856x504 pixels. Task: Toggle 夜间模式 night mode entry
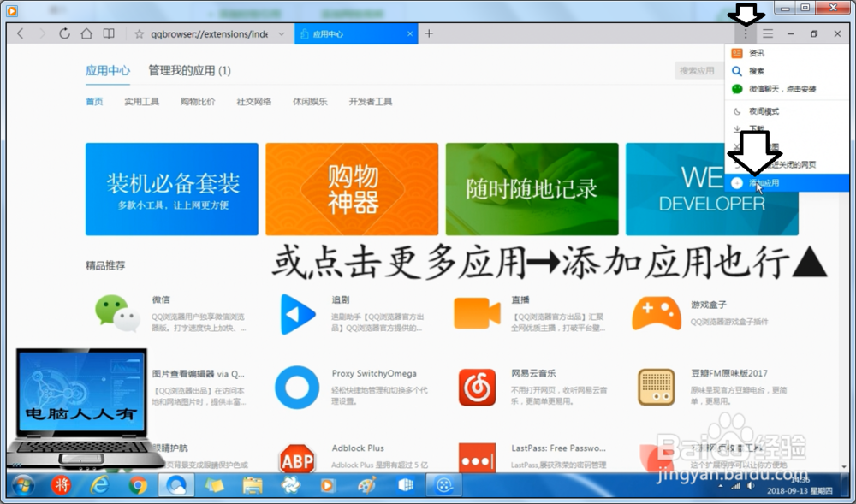click(787, 111)
